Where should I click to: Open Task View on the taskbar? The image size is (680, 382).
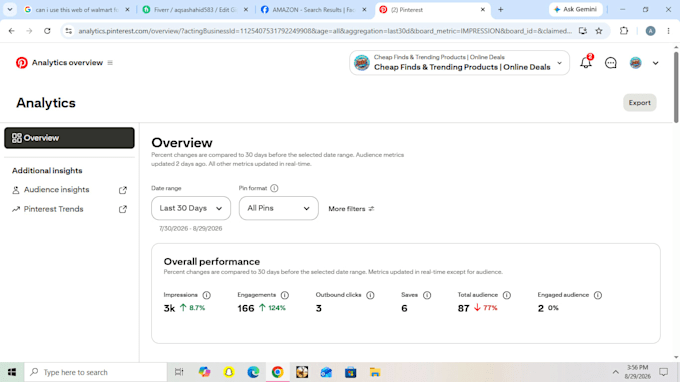(179, 372)
